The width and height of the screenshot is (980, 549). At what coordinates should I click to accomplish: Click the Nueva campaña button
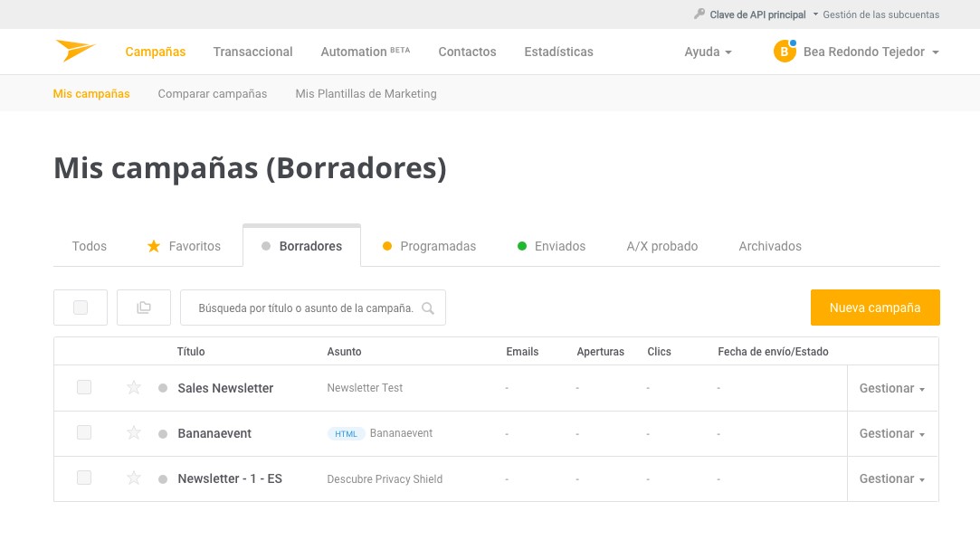[x=874, y=308]
